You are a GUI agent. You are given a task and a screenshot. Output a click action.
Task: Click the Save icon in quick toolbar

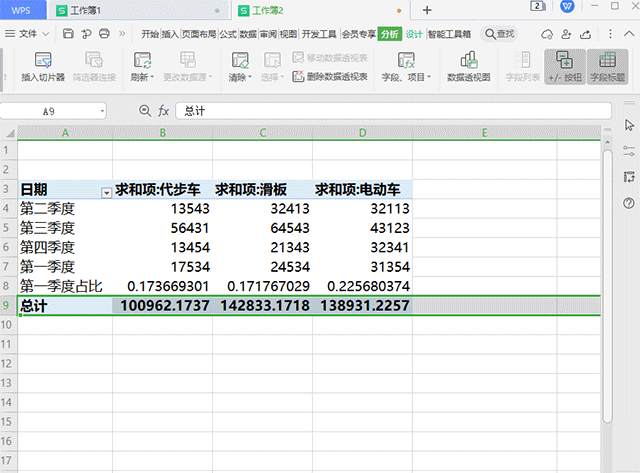pos(68,34)
